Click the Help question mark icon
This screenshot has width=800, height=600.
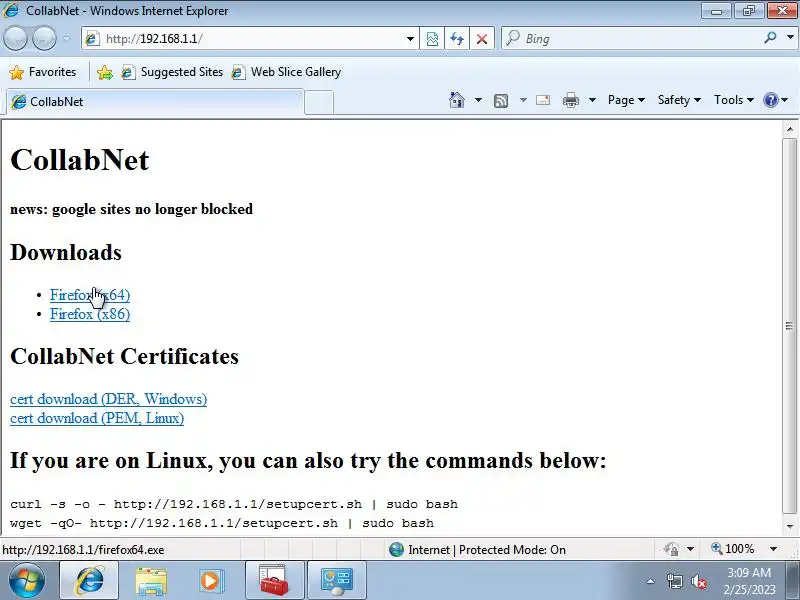tap(770, 100)
